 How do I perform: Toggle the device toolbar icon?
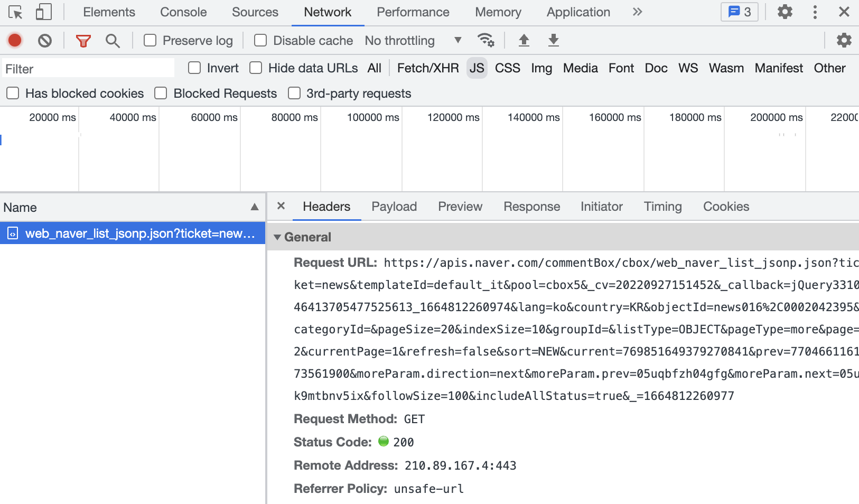[x=43, y=12]
